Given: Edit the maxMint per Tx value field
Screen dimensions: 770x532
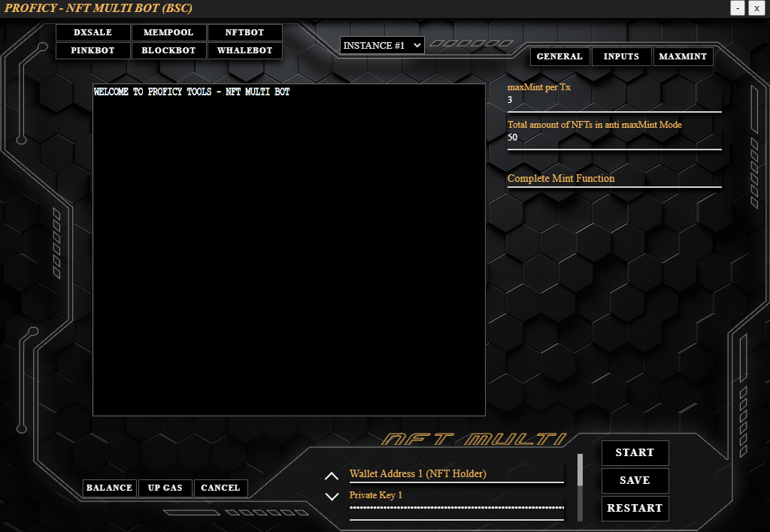Looking at the screenshot, I should point(614,100).
